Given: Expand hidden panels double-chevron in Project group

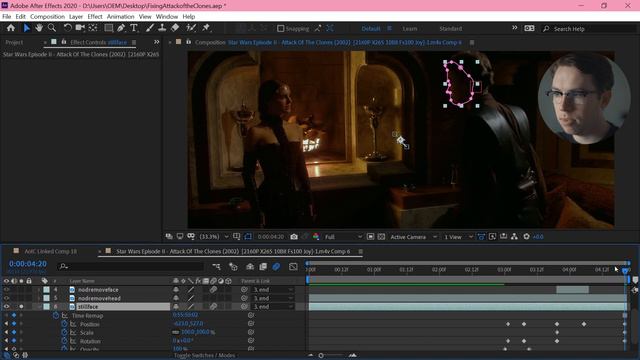Looking at the screenshot, I should [156, 42].
